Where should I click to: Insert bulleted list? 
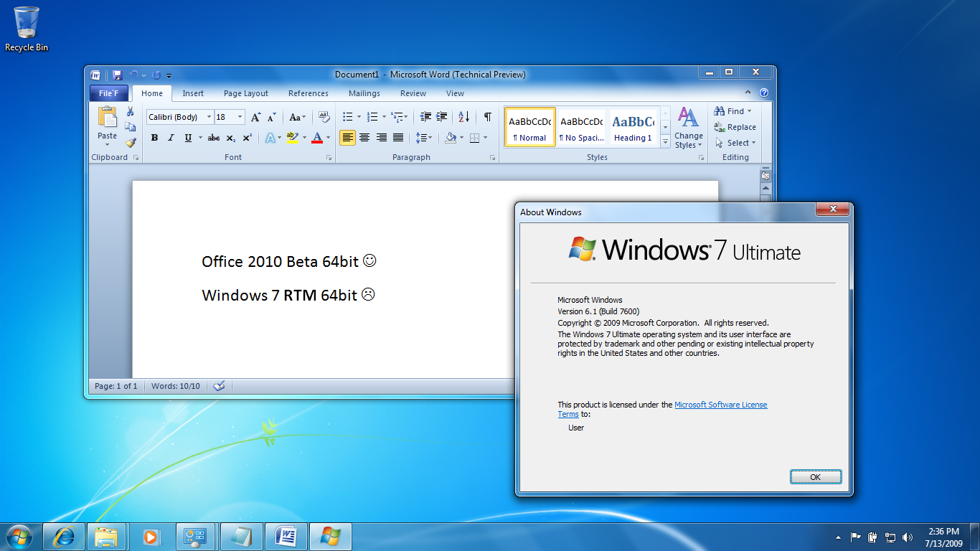point(347,117)
